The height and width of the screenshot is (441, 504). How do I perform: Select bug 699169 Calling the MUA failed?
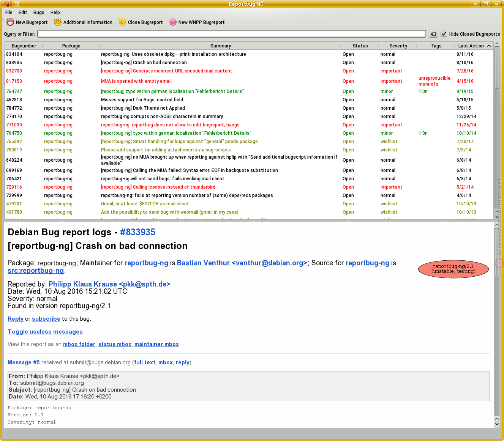[x=249, y=170]
